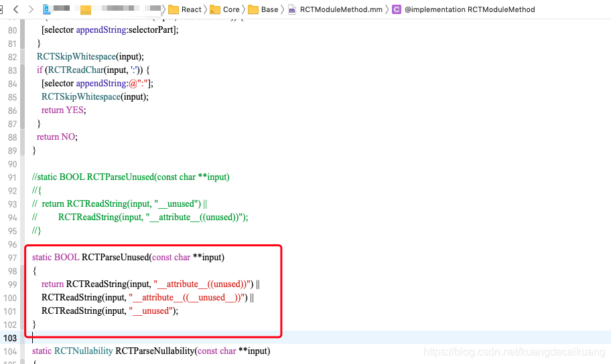This screenshot has height=364, width=611.
Task: Click the React folder icon in the jump bar
Action: [174, 9]
